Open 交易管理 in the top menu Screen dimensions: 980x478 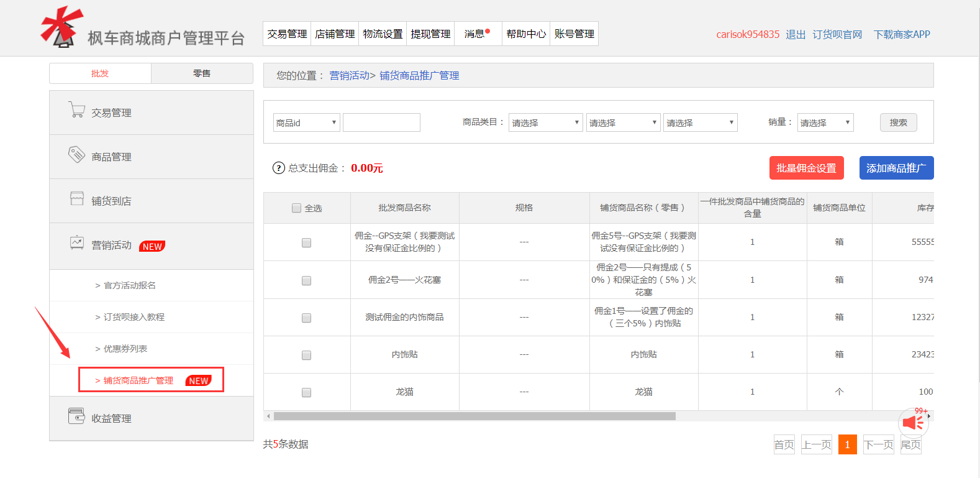pos(287,34)
